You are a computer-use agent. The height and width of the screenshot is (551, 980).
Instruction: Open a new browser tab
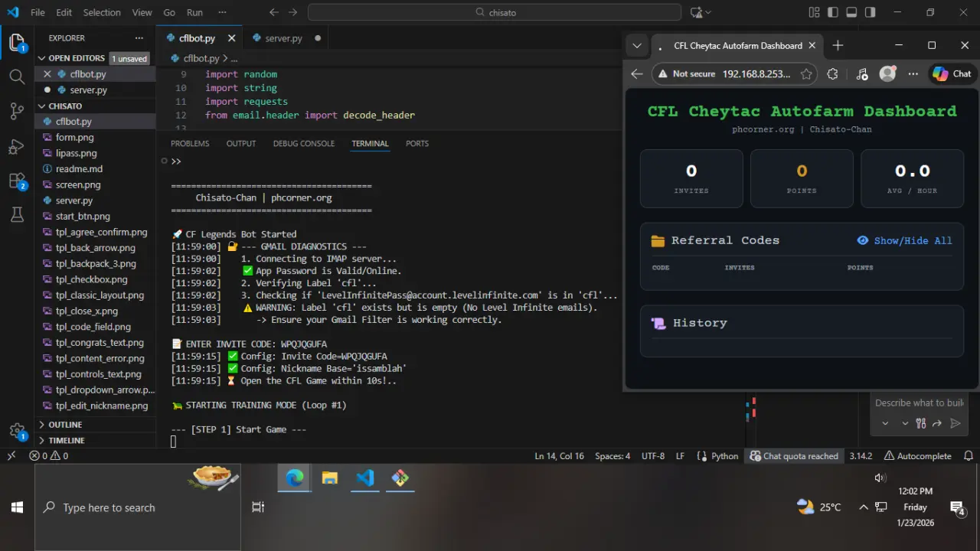838,46
